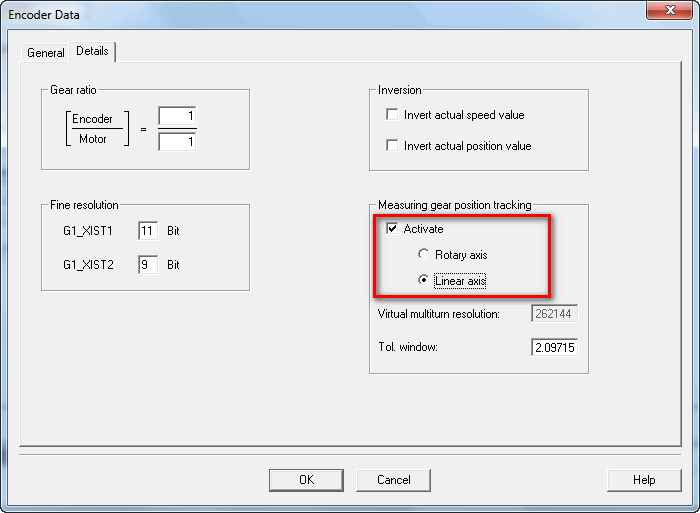Click the 'Encoder' label in Gear ratio

tap(92, 119)
